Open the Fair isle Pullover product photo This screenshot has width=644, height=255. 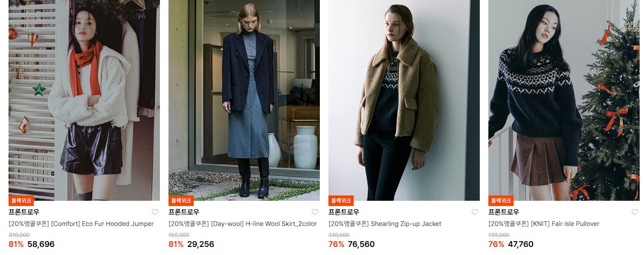564,100
